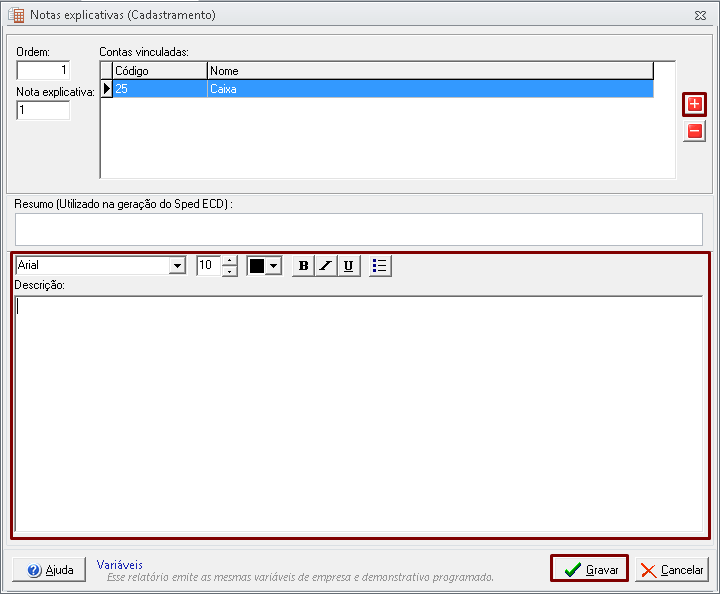Click the Variáveis link
This screenshot has width=720, height=594.
[119, 565]
